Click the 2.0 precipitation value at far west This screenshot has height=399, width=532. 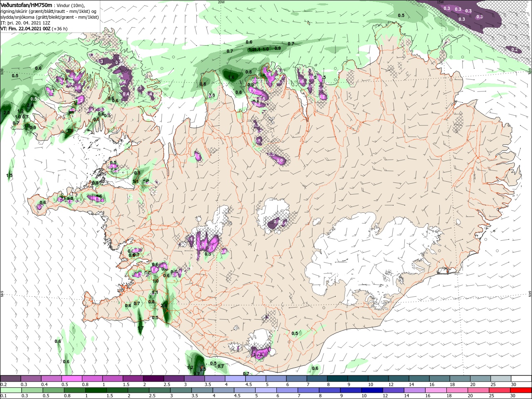tap(6, 113)
